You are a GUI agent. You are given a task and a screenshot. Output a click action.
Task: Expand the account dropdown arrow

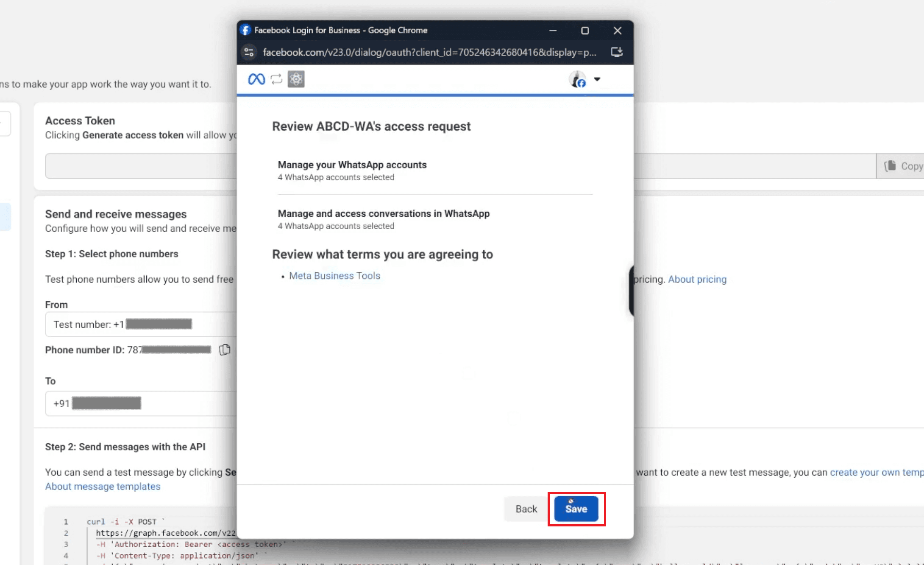point(597,79)
